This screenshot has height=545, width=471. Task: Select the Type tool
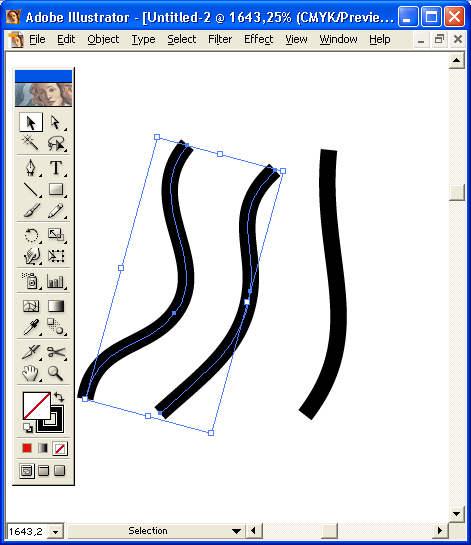coord(56,168)
